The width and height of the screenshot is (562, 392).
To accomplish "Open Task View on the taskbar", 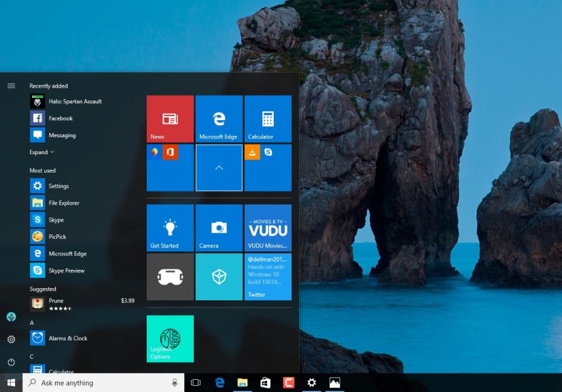I will point(195,382).
